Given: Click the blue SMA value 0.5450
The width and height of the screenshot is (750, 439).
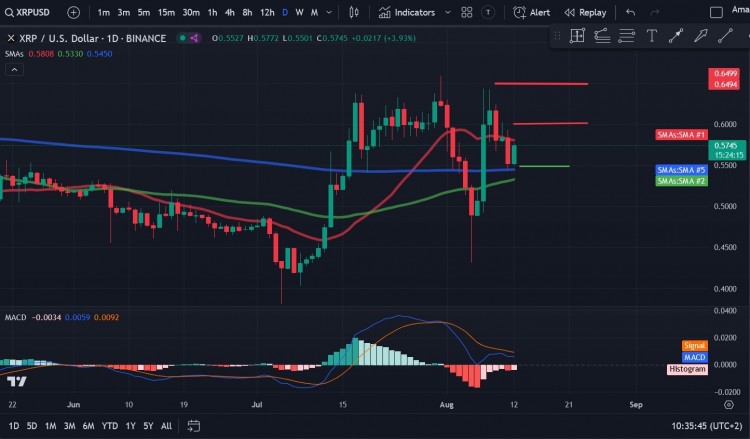Looking at the screenshot, I should click(99, 54).
